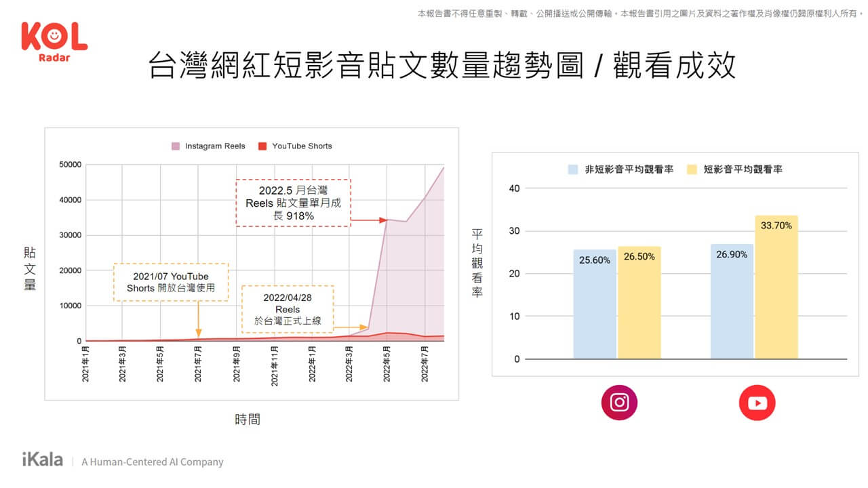Click the 2022.5 月台灣 Reels 918% annotation

(293, 203)
